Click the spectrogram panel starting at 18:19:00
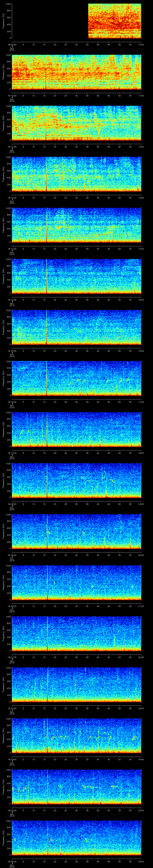153x868 pixels. pyautogui.click(x=77, y=531)
